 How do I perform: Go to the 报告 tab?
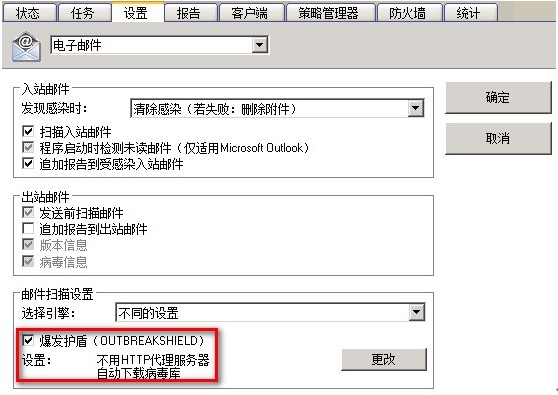190,13
